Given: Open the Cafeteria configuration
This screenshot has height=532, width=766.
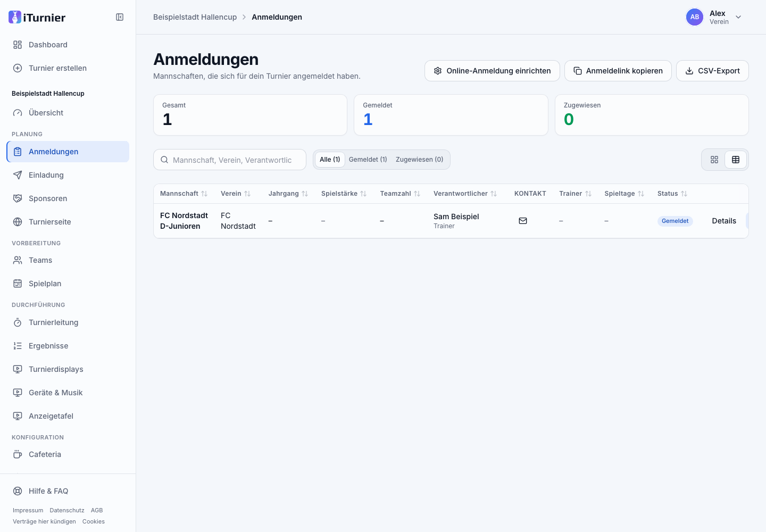Looking at the screenshot, I should coord(68,454).
